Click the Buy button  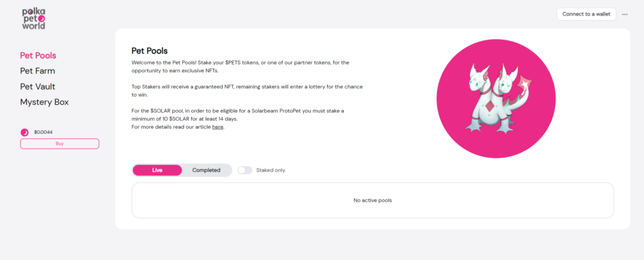point(60,144)
